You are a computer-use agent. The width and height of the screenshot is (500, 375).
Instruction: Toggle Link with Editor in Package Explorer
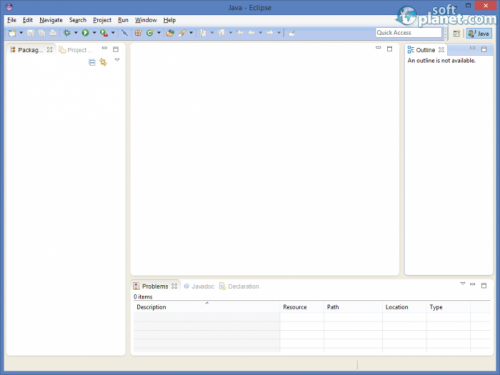pos(103,62)
